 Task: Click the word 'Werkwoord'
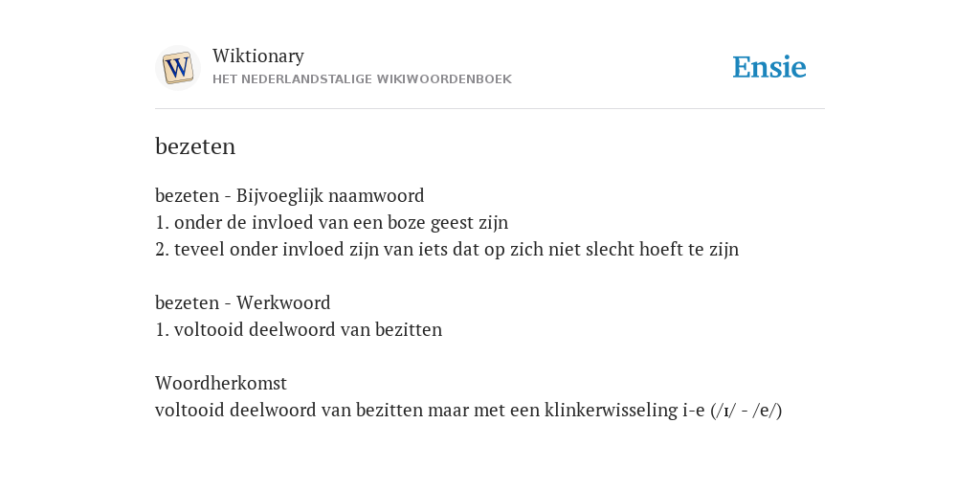(283, 302)
